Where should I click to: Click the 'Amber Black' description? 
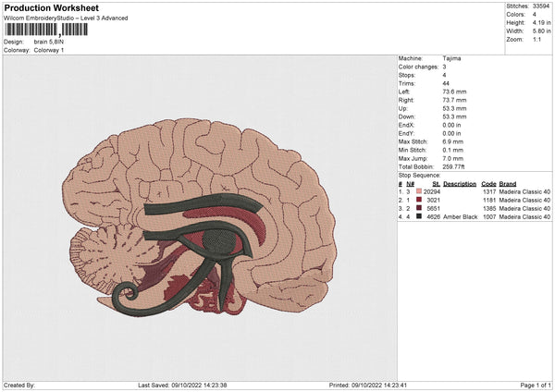click(x=460, y=217)
